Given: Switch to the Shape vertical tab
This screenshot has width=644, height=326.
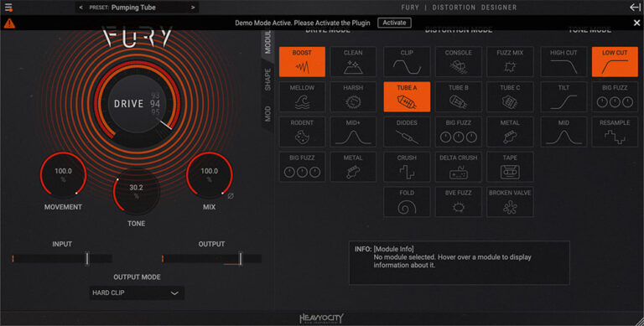Looking at the screenshot, I should coord(267,80).
